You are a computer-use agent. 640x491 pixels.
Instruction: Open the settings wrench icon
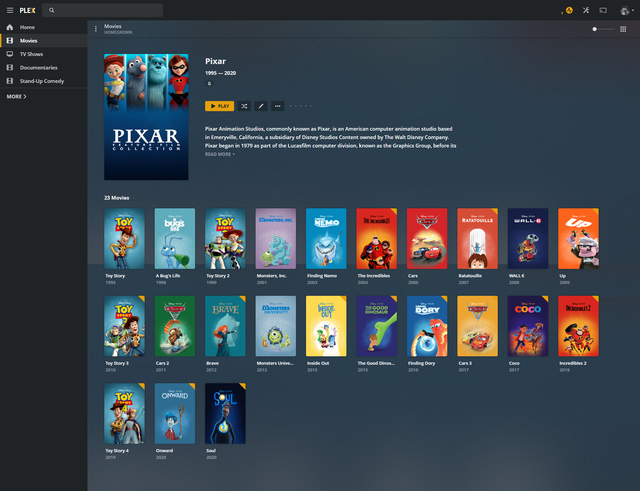click(x=586, y=10)
